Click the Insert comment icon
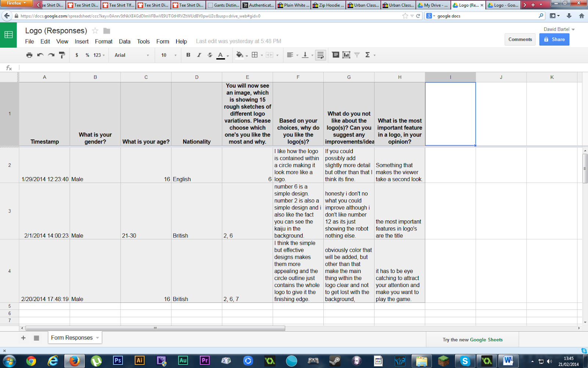Viewport: 588px width, 368px height. (336, 55)
